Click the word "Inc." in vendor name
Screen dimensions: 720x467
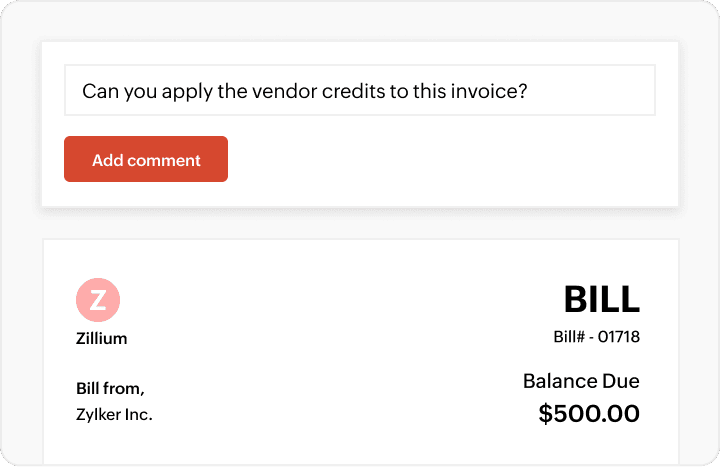(x=138, y=413)
